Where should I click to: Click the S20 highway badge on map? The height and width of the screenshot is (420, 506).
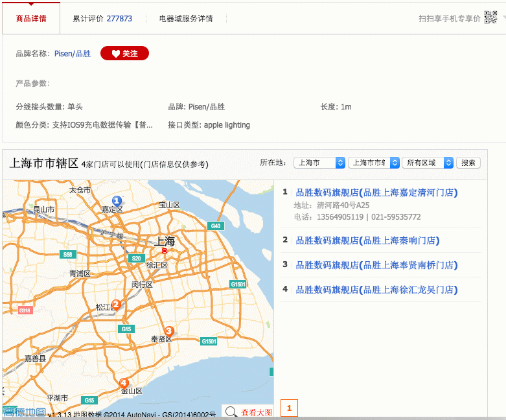(x=136, y=258)
